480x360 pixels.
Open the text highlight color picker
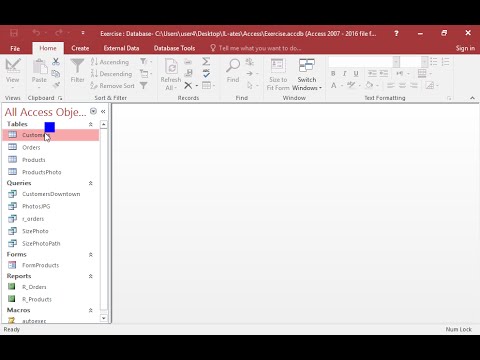pyautogui.click(x=360, y=86)
